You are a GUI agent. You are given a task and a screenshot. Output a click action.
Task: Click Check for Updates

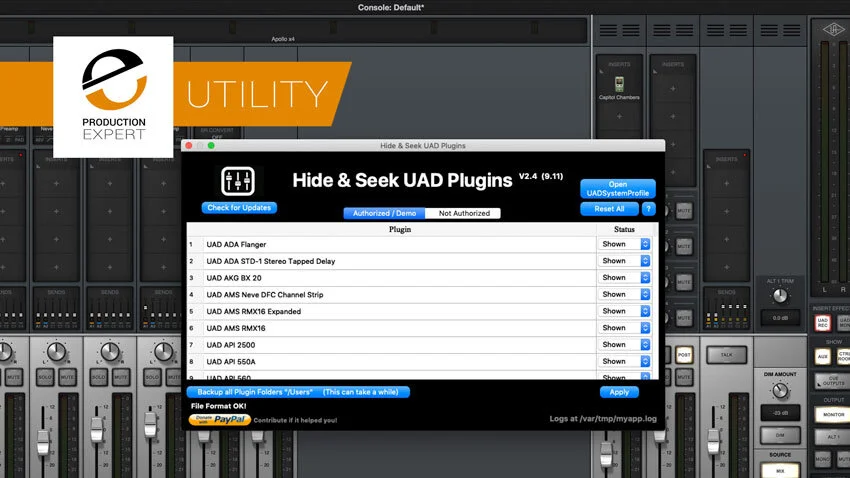tap(239, 208)
